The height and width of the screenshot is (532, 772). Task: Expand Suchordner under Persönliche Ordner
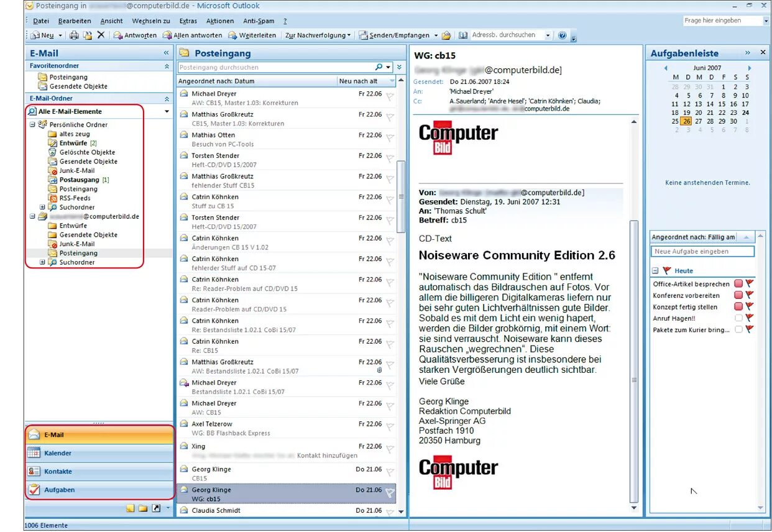pos(42,207)
